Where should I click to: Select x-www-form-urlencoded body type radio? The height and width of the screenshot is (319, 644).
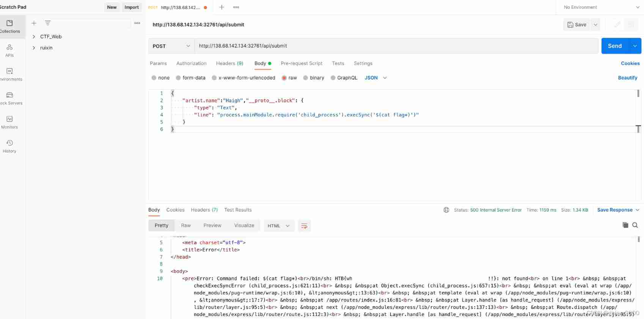pos(214,78)
